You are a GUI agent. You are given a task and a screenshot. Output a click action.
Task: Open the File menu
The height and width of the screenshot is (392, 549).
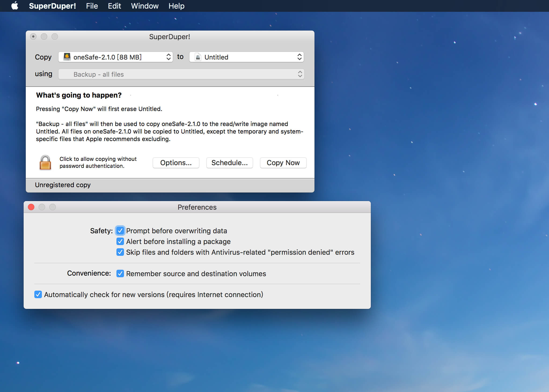(92, 6)
